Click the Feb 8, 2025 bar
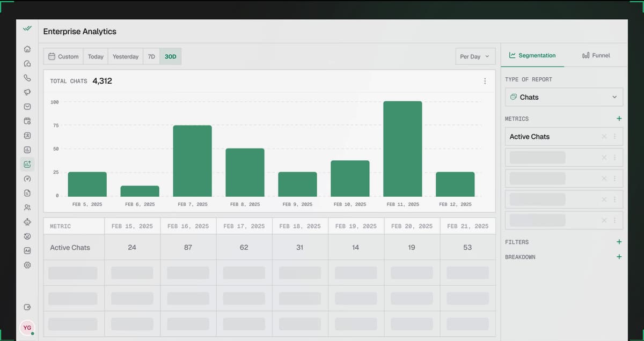Image resolution: width=644 pixels, height=341 pixels. point(245,172)
